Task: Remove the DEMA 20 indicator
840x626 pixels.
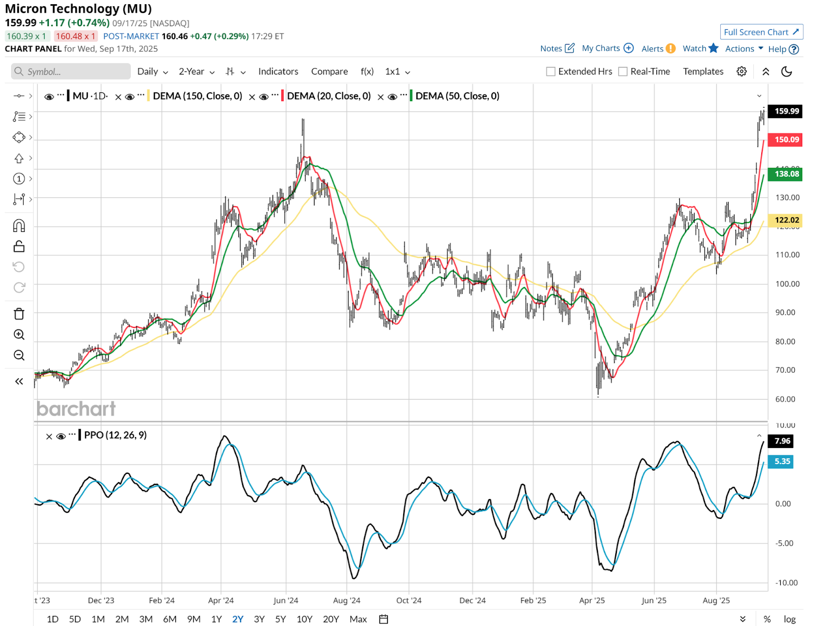Action: pyautogui.click(x=252, y=97)
